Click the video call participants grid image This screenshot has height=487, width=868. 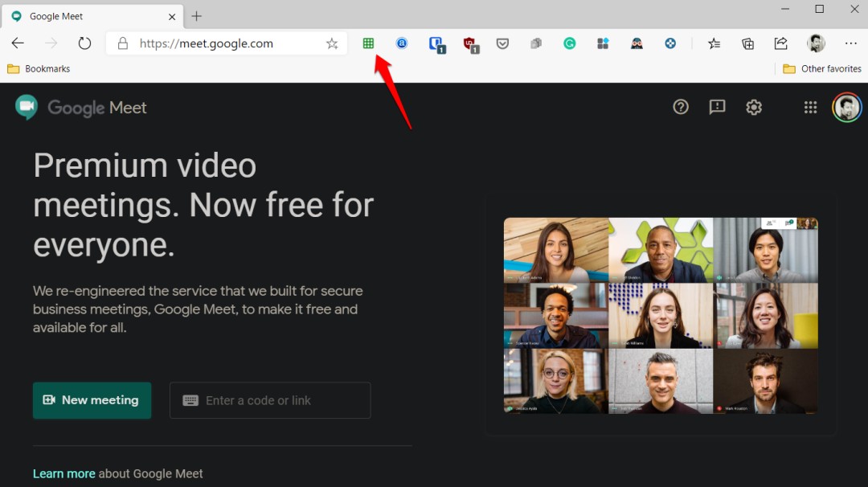tap(661, 316)
